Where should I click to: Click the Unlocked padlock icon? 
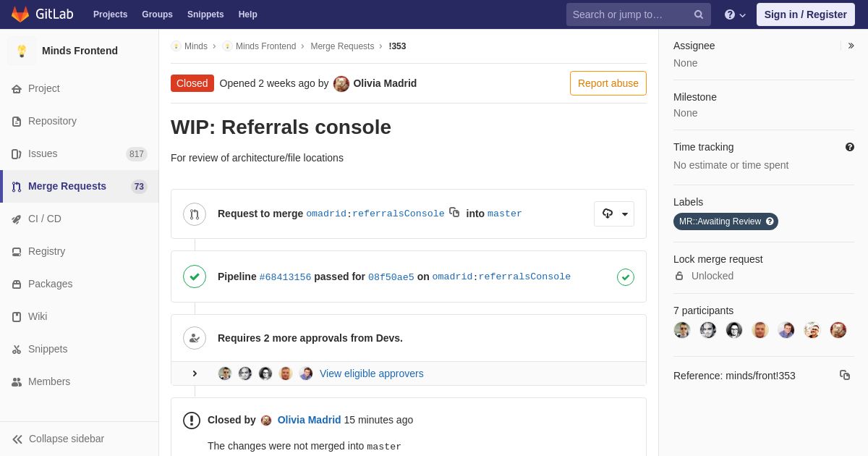coord(679,276)
